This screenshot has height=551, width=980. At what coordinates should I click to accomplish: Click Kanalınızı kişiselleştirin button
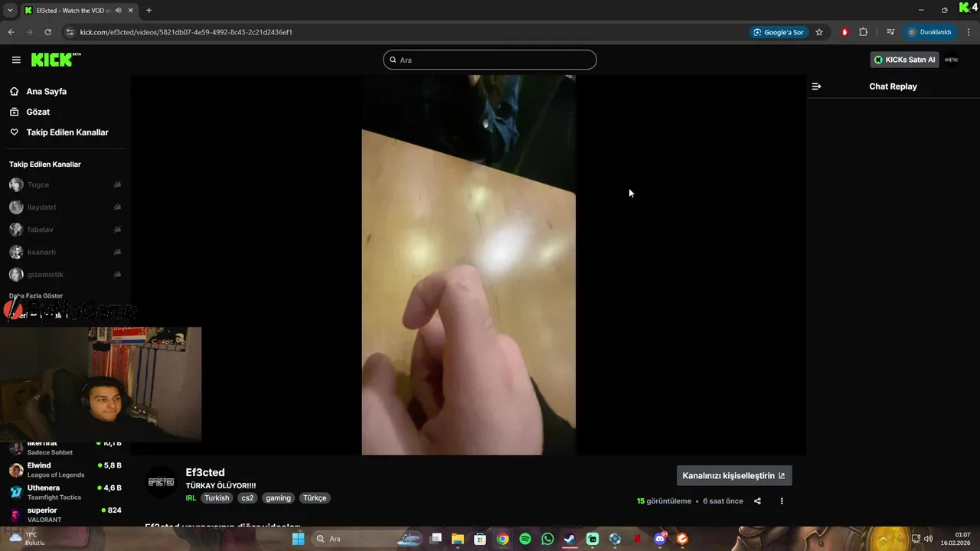point(734,475)
